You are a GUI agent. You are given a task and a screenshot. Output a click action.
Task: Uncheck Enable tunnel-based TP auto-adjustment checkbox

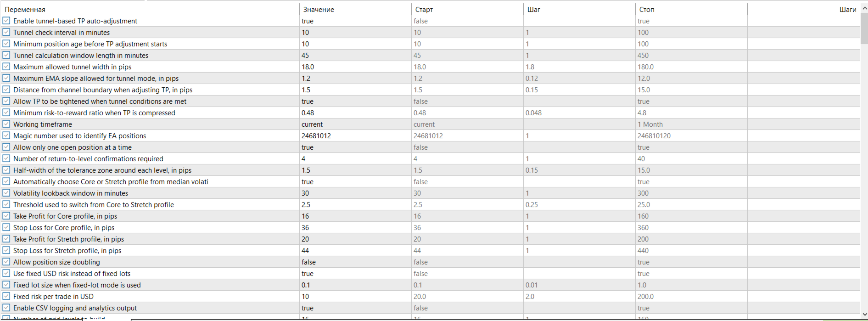point(6,21)
